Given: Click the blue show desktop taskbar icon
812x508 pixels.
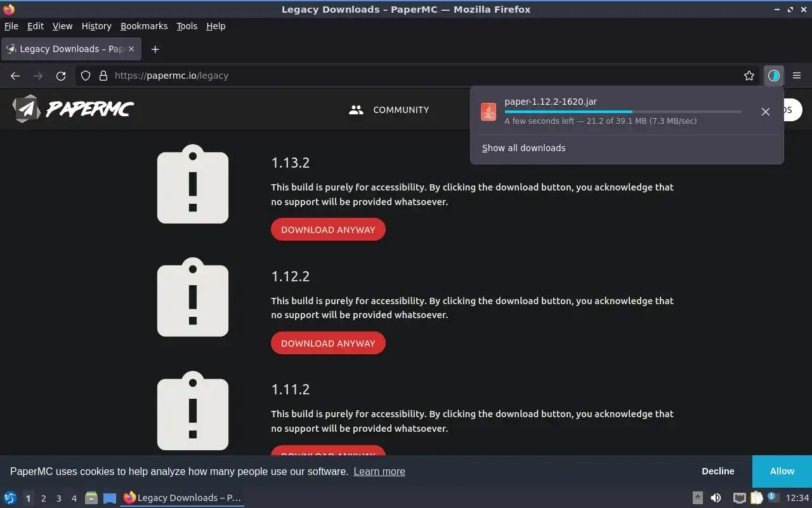Looking at the screenshot, I should click(110, 498).
